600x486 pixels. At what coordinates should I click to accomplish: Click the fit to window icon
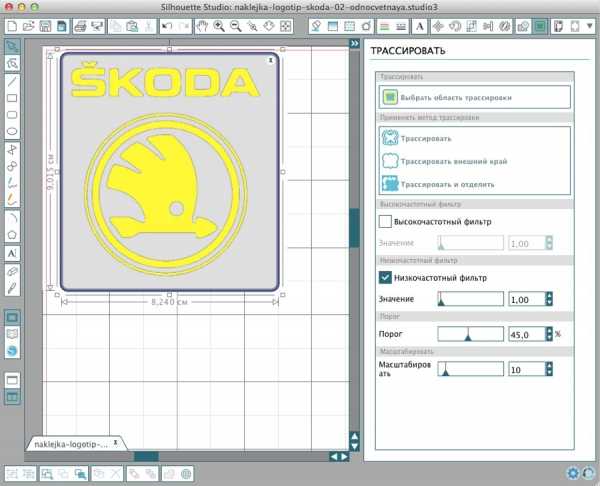coord(285,26)
